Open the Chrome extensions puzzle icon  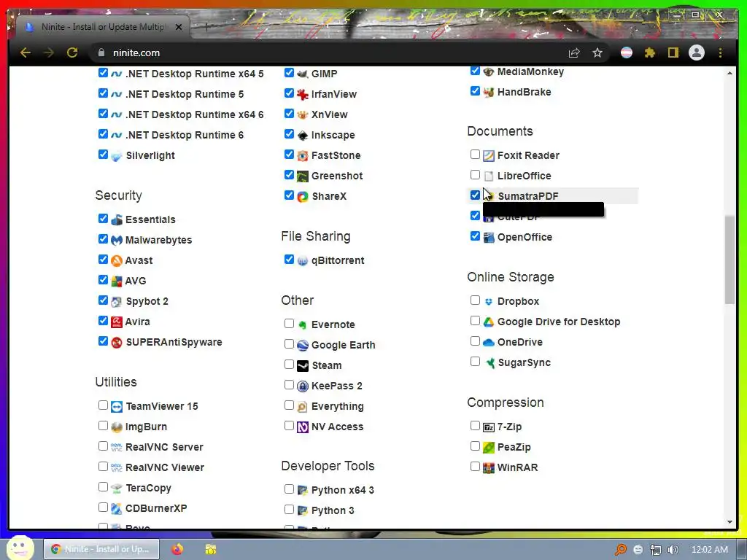tap(650, 52)
